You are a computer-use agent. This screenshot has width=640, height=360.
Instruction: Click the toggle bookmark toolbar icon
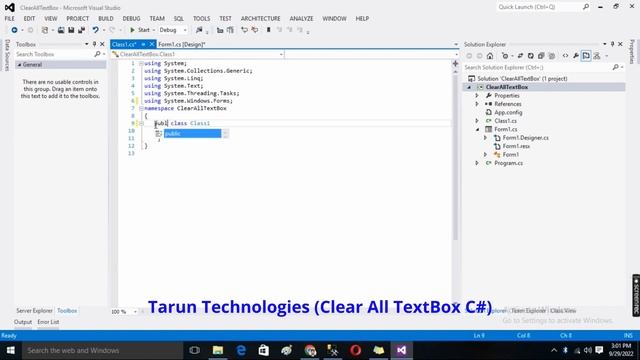click(269, 30)
